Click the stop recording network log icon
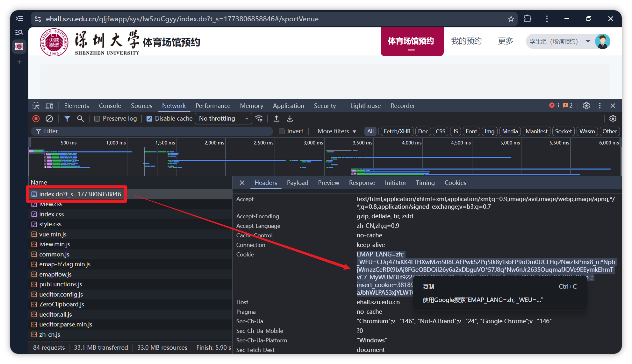Image resolution: width=632 pixels, height=364 pixels. coord(36,119)
